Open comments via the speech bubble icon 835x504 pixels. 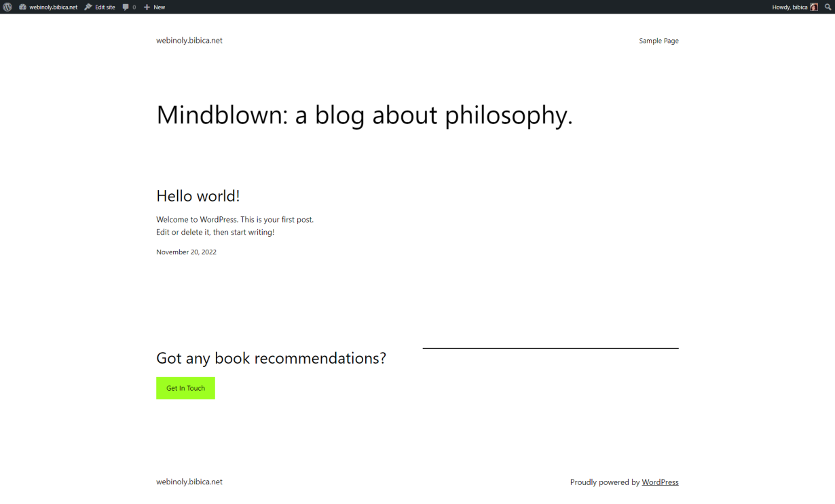point(126,7)
